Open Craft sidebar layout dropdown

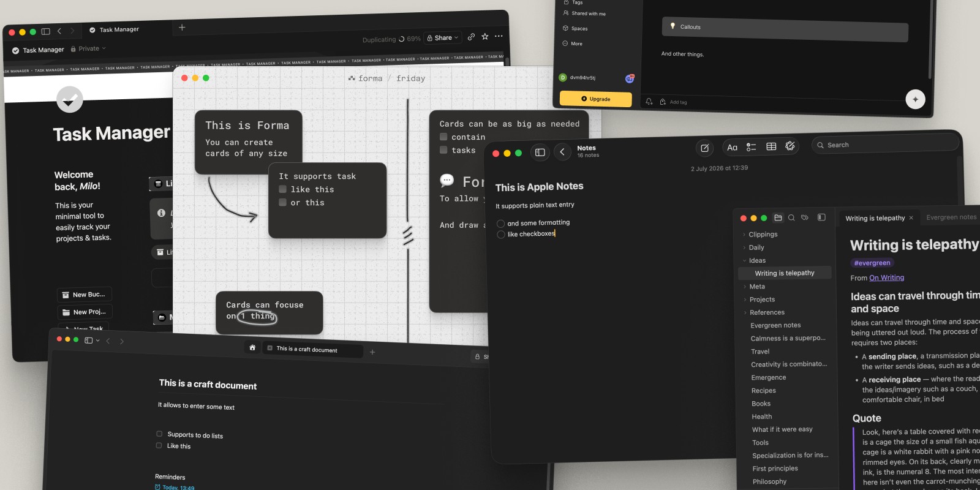click(92, 341)
